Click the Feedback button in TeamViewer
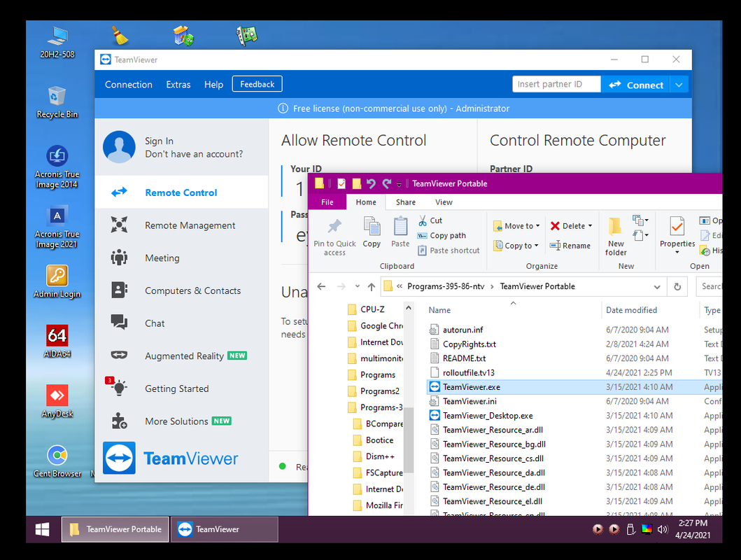Image resolution: width=741 pixels, height=560 pixels. click(x=257, y=84)
